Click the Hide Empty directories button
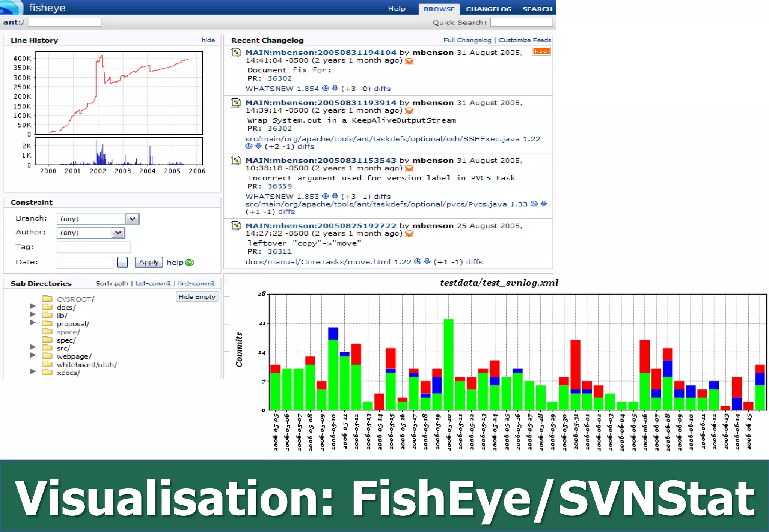The width and height of the screenshot is (769, 532). point(197,296)
